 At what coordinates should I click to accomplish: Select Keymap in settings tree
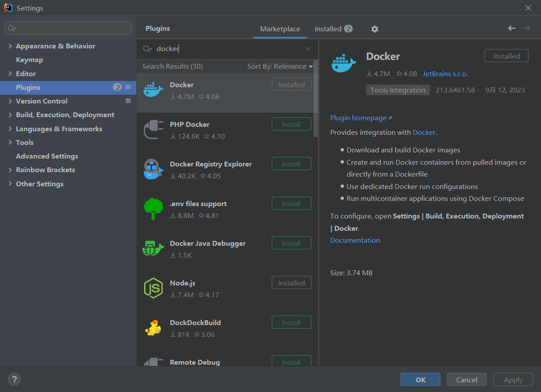(x=30, y=60)
